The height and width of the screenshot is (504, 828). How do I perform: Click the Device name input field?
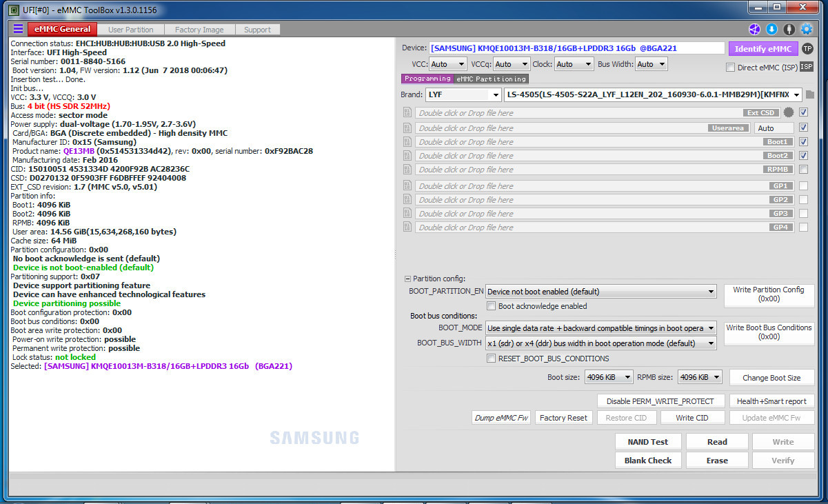tap(576, 48)
